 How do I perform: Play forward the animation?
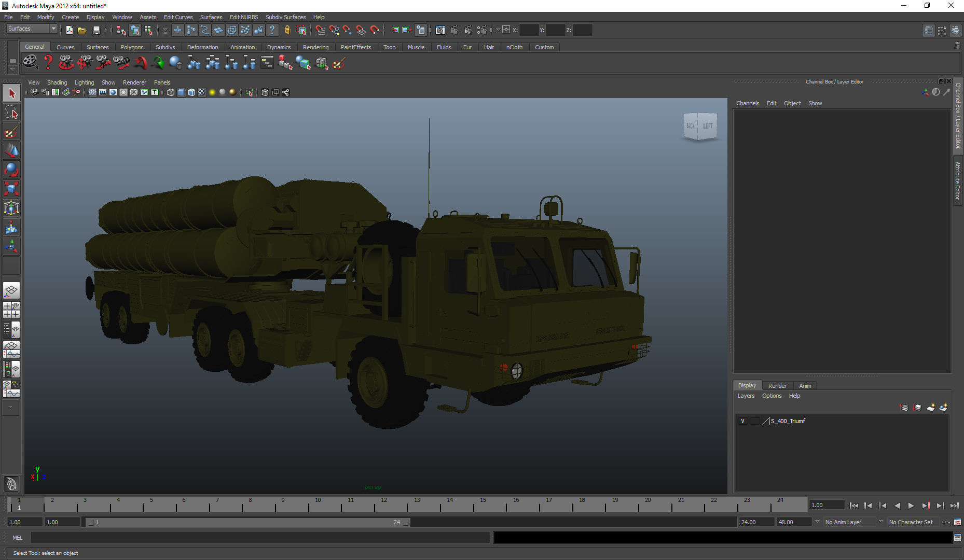[x=911, y=506]
